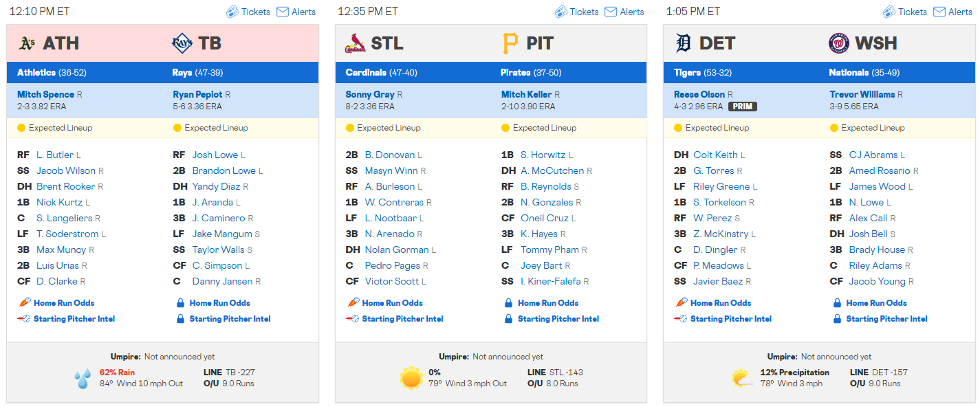
Task: Click the Washington Nationals logo icon
Action: [x=839, y=43]
